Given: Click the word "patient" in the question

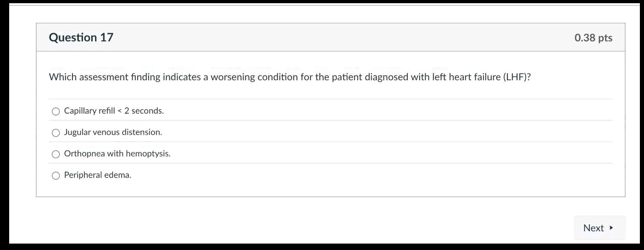Looking at the screenshot, I should (346, 77).
